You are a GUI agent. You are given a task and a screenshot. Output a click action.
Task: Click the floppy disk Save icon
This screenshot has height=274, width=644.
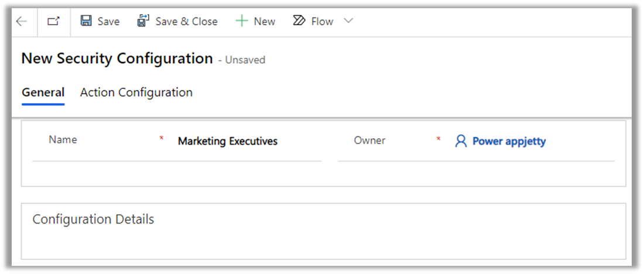click(x=86, y=21)
